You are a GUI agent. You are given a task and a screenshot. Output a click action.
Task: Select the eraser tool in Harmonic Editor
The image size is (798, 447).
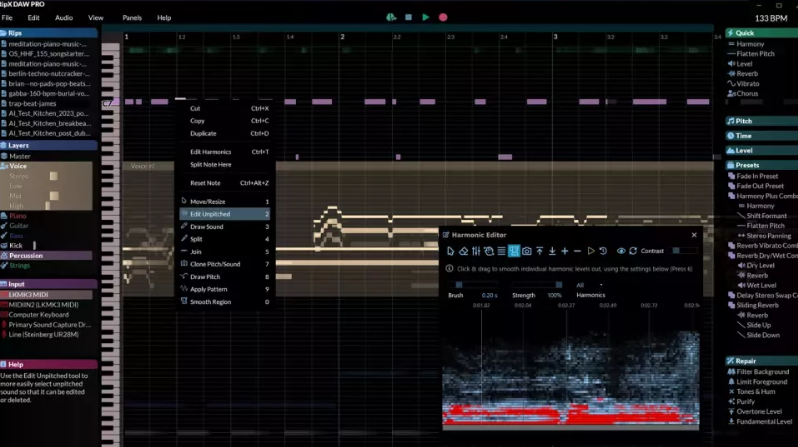point(463,251)
